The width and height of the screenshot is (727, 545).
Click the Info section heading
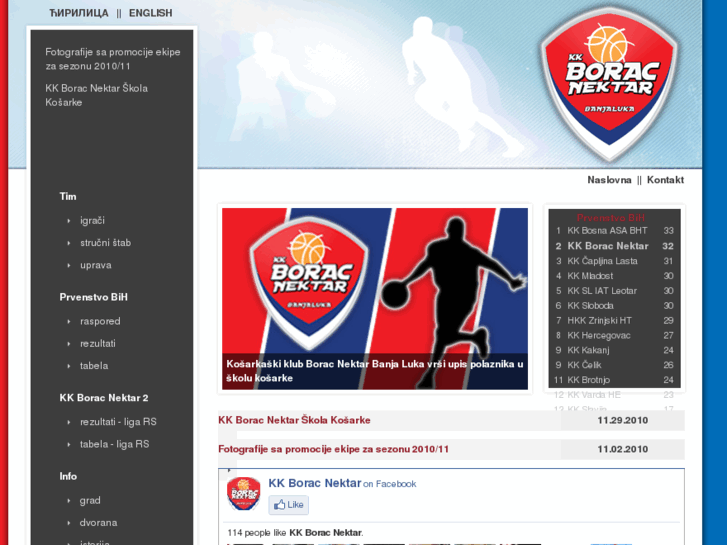pyautogui.click(x=68, y=476)
